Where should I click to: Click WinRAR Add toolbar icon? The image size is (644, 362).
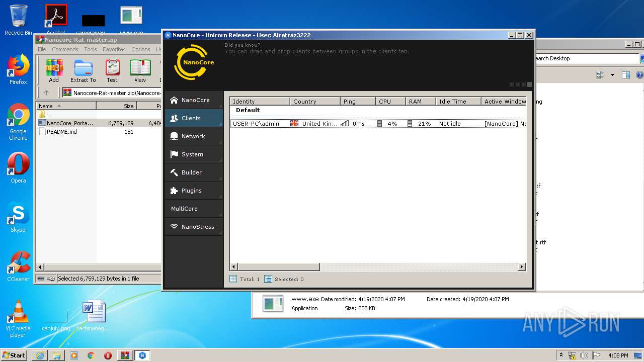coord(54,71)
